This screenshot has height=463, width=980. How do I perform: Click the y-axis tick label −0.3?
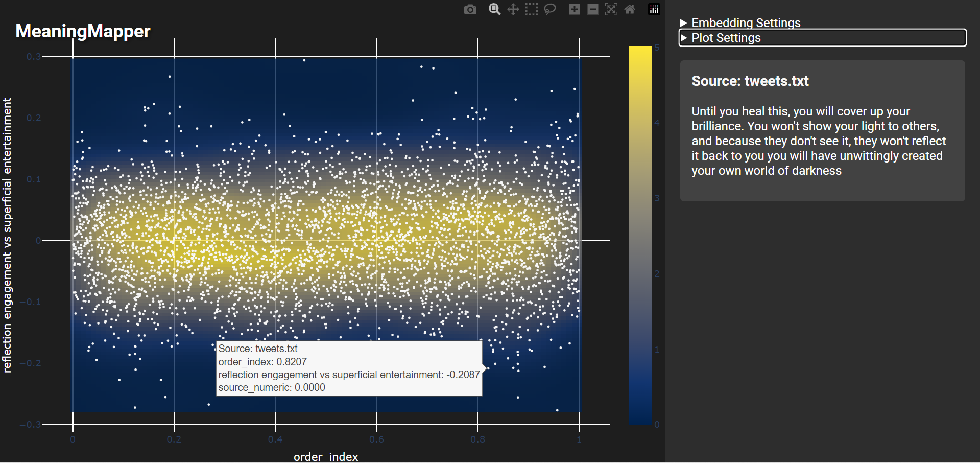[x=30, y=425]
